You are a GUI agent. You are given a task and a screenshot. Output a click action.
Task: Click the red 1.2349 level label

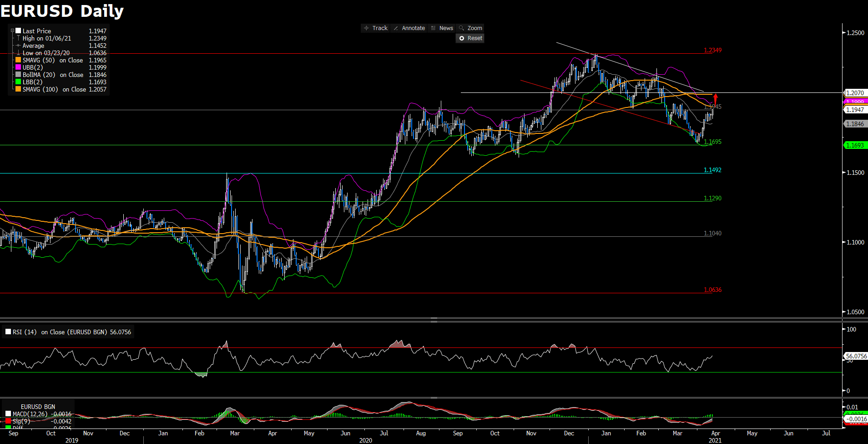point(712,50)
